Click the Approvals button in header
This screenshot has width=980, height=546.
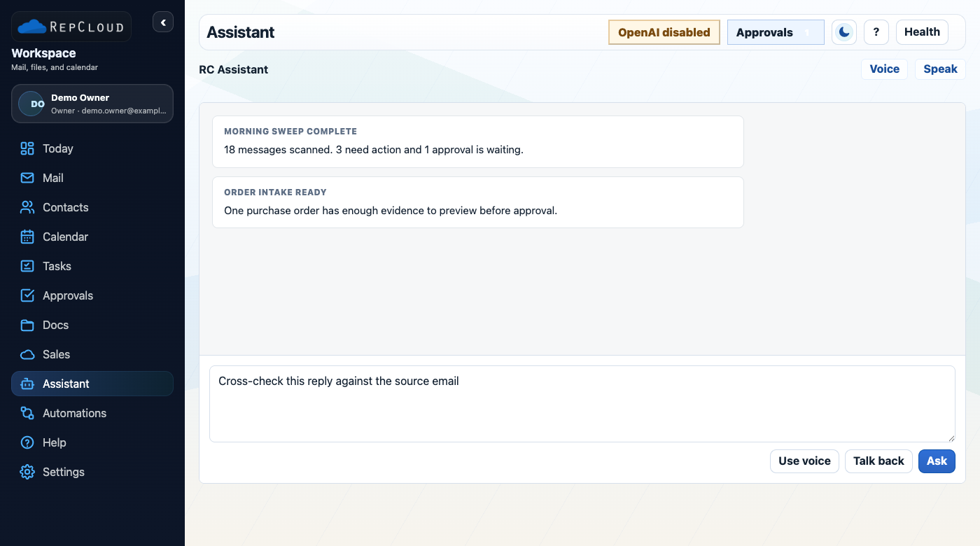pyautogui.click(x=776, y=32)
